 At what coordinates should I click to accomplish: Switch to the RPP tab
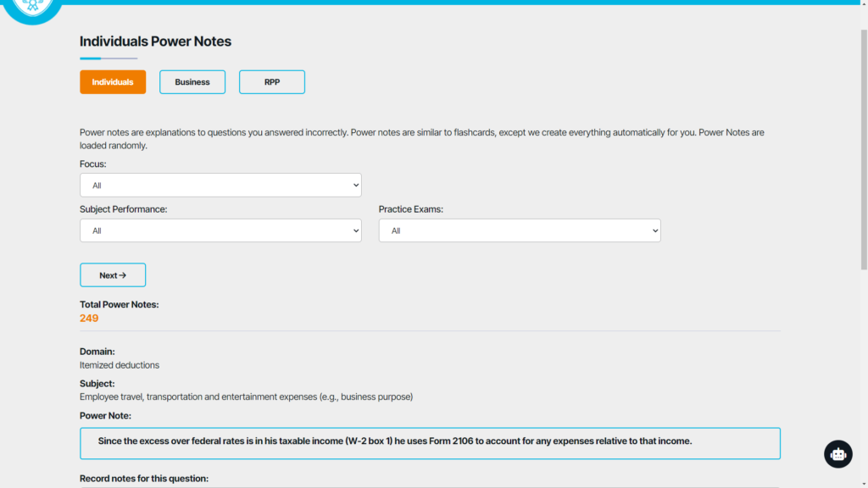tap(271, 82)
